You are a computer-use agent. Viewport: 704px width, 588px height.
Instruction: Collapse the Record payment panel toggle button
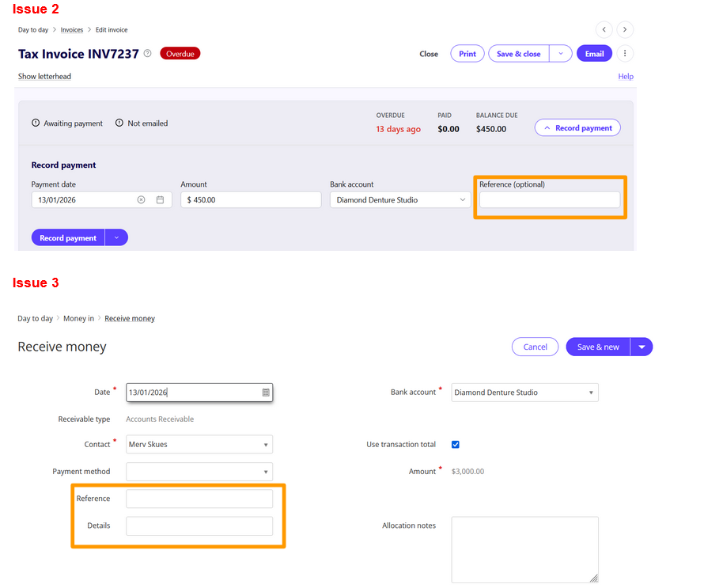578,127
